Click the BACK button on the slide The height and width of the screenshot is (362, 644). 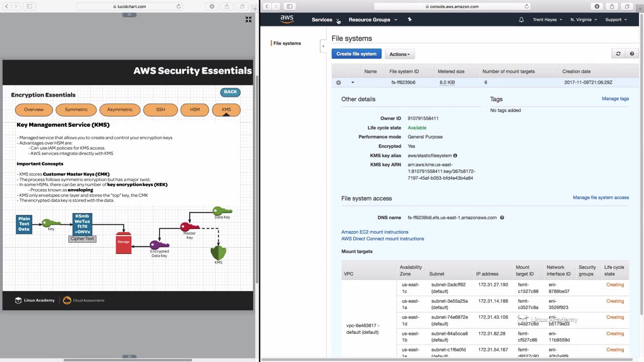point(230,92)
